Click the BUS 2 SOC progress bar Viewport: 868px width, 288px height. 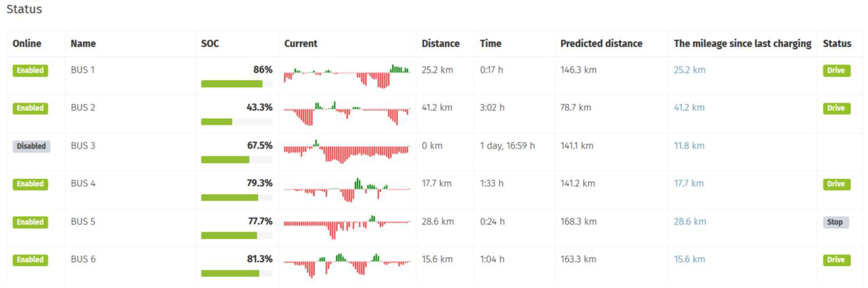click(x=237, y=121)
